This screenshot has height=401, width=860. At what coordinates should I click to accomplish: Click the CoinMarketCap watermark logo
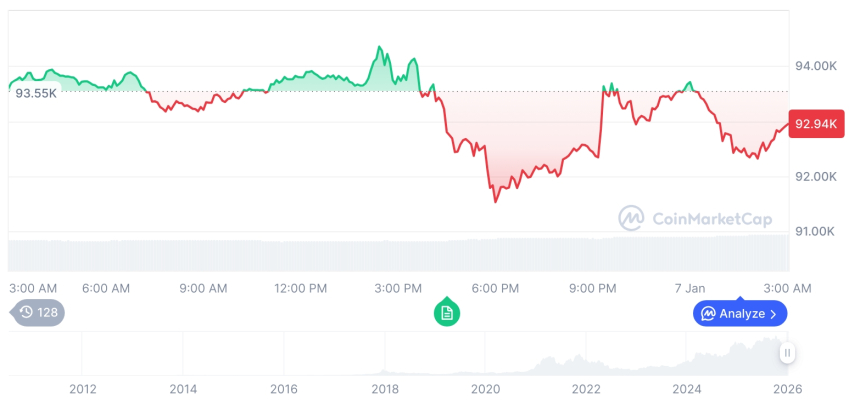point(631,217)
